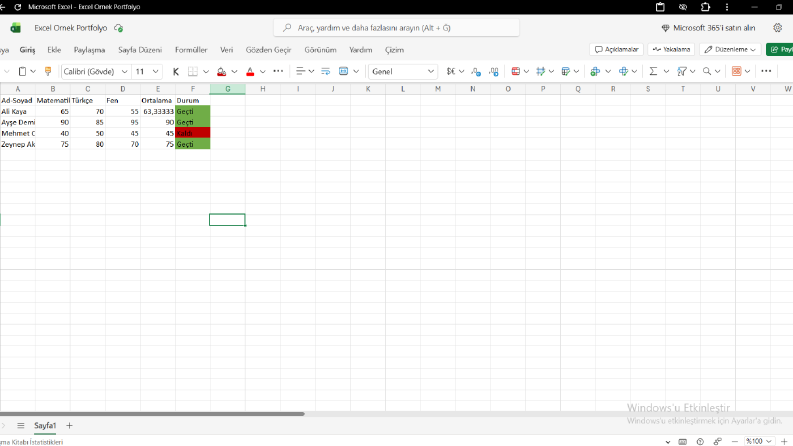Click the Excel app logo icon
Screen dimensions: 793x446
(x=16, y=28)
